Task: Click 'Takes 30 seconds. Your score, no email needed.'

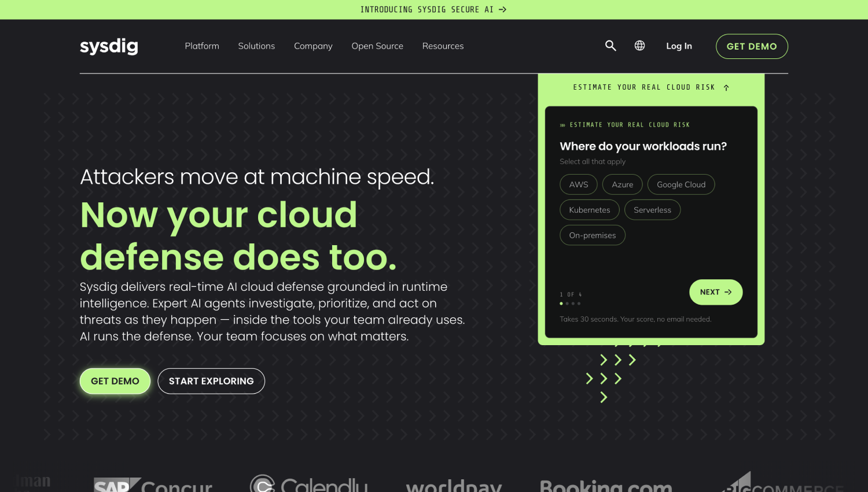Action: tap(635, 319)
